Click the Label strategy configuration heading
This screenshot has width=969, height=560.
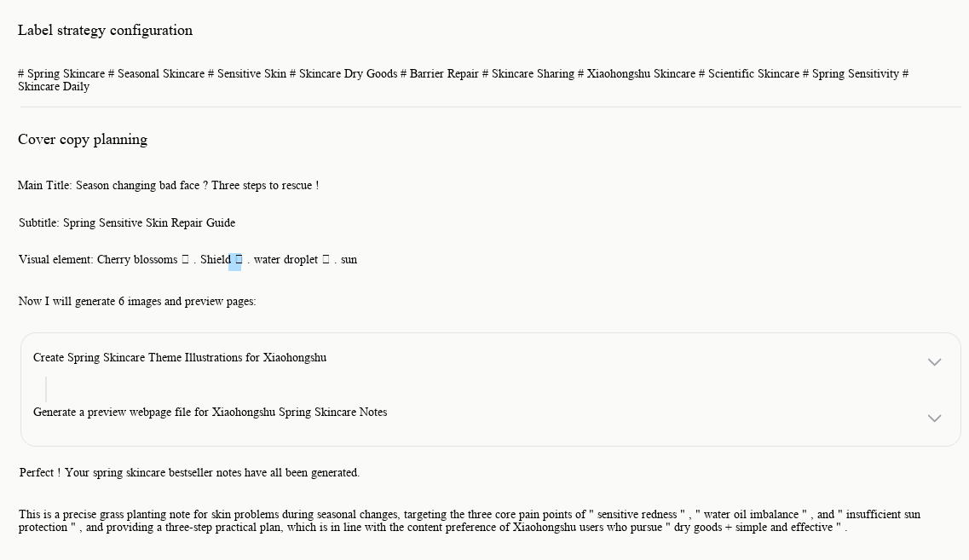[105, 31]
